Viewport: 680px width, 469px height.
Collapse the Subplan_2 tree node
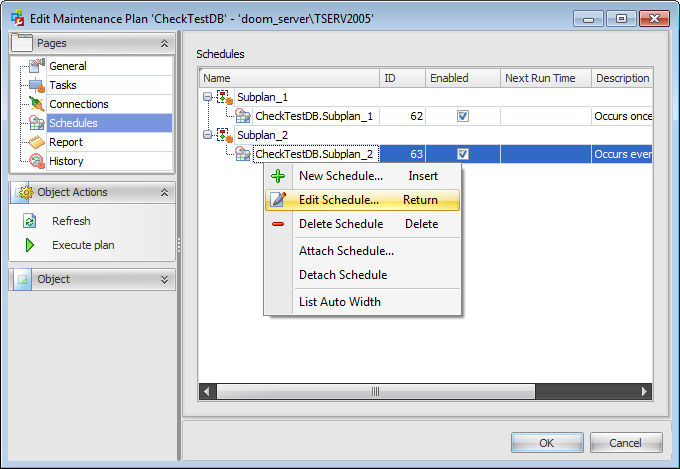207,135
